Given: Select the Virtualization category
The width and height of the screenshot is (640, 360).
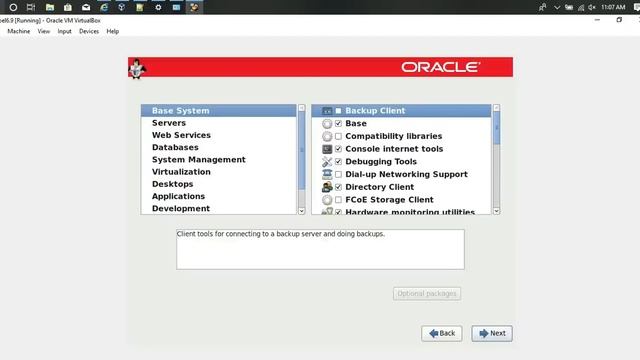Looking at the screenshot, I should (x=219, y=172).
